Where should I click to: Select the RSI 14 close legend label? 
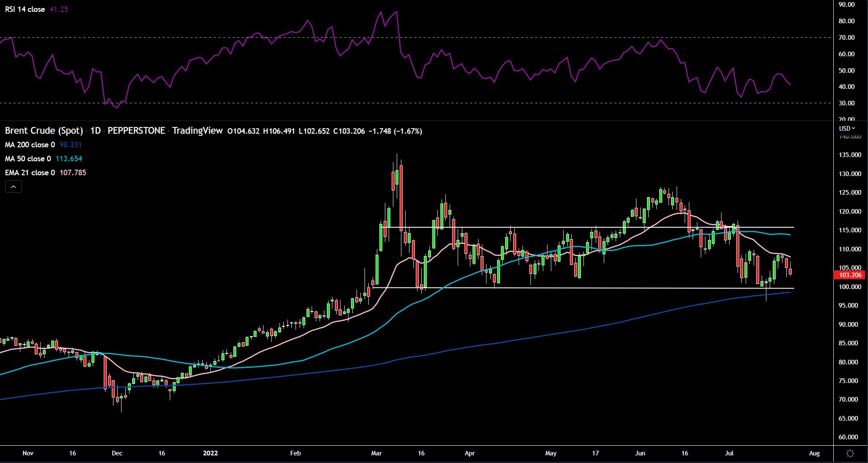pyautogui.click(x=25, y=9)
